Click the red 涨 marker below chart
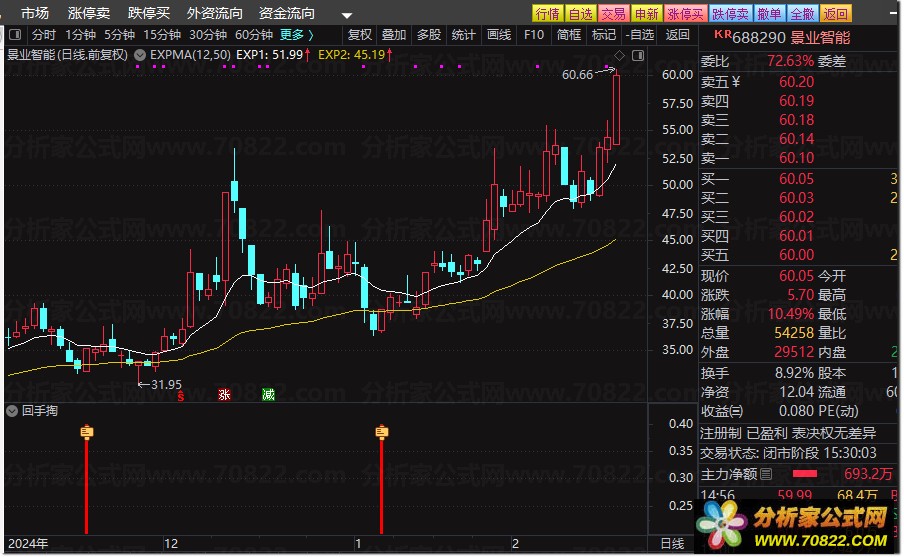This screenshot has height=557, width=904. pos(224,395)
